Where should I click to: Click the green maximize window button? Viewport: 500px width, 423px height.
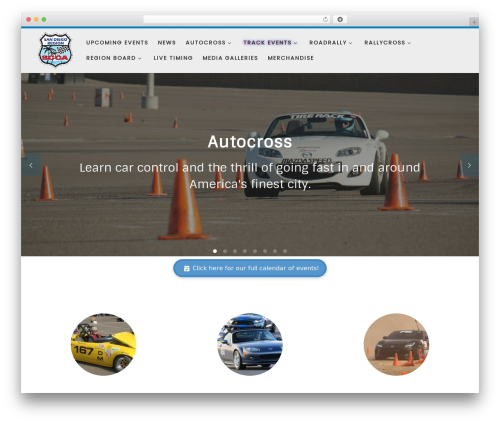tap(44, 20)
